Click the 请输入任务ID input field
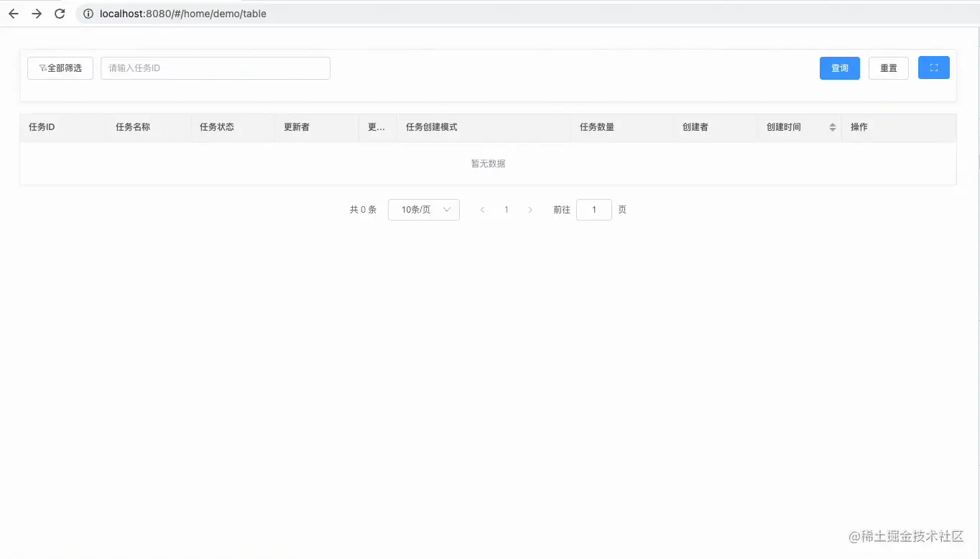 (215, 68)
